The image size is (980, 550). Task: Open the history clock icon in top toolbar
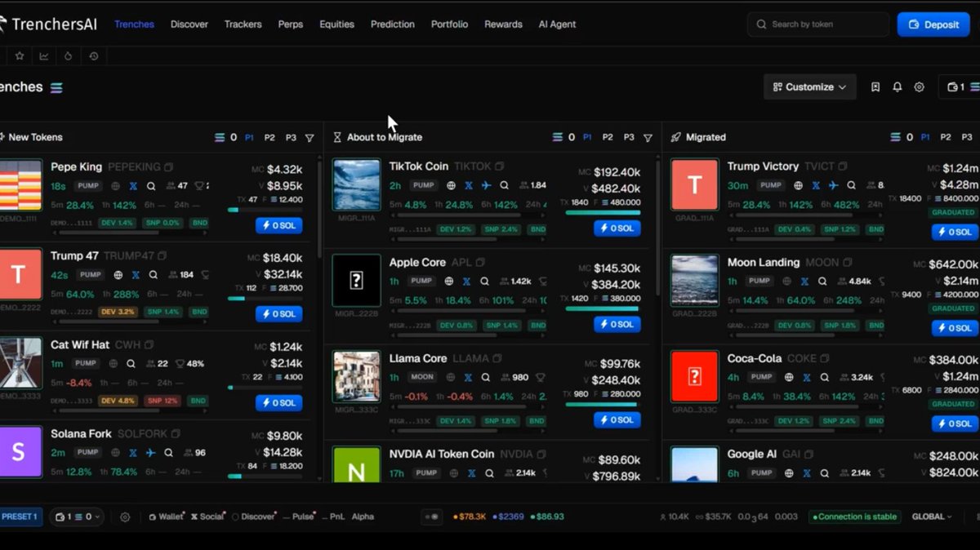pos(94,56)
